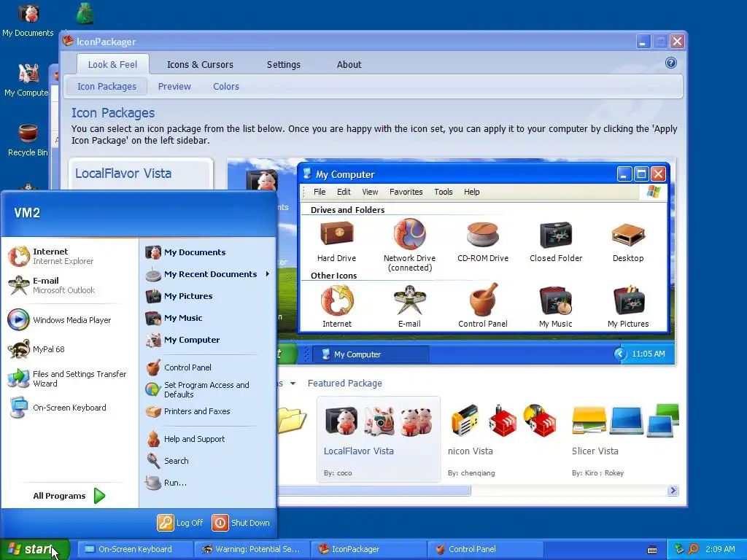This screenshot has width=747, height=560.
Task: Select the Icon Packages subtab
Action: pos(107,86)
